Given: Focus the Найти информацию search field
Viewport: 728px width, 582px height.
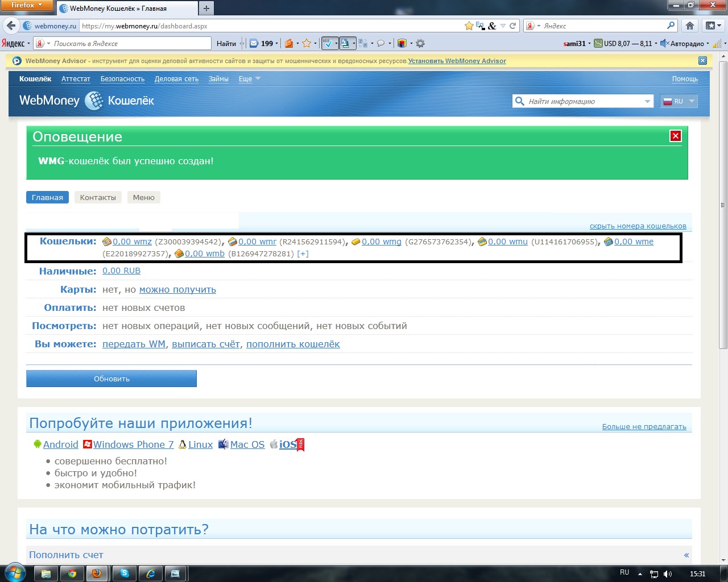Looking at the screenshot, I should click(x=582, y=101).
